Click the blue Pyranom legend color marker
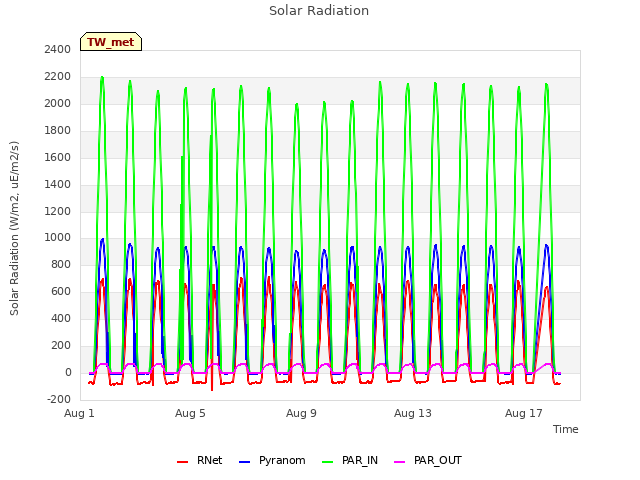The width and height of the screenshot is (640, 480). tap(244, 462)
